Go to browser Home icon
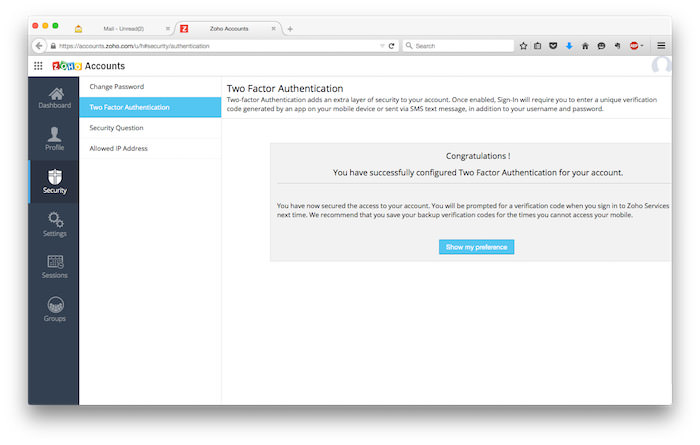This screenshot has height=445, width=700. coord(585,46)
